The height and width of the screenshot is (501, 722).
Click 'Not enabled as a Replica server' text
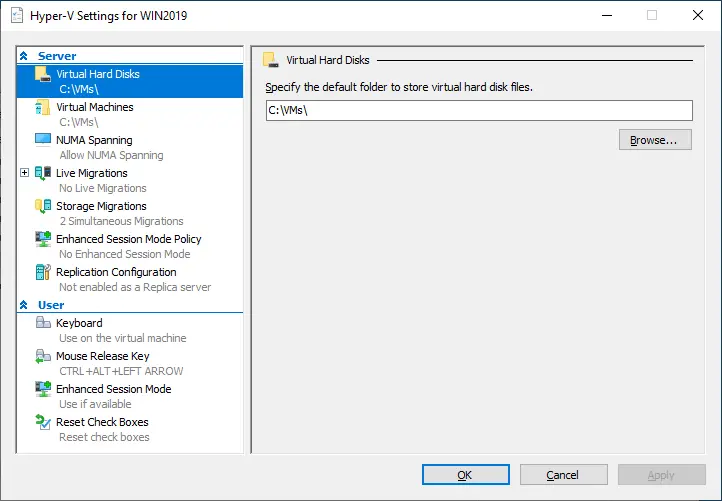coord(135,287)
